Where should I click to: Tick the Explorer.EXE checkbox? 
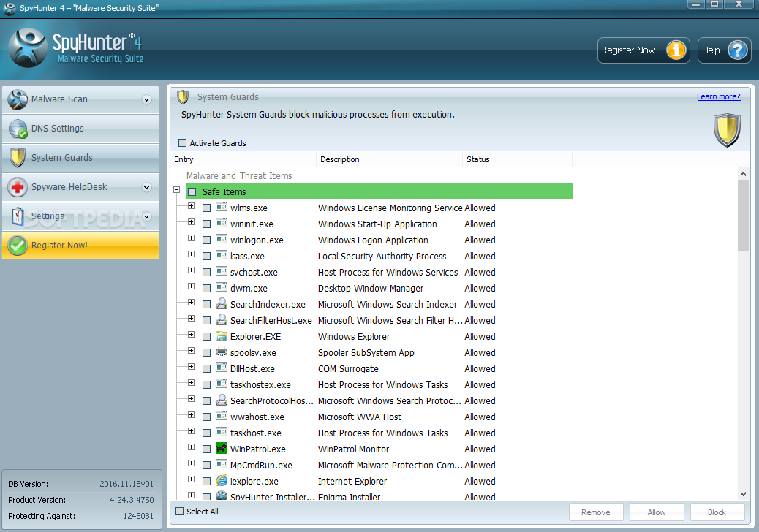(206, 337)
